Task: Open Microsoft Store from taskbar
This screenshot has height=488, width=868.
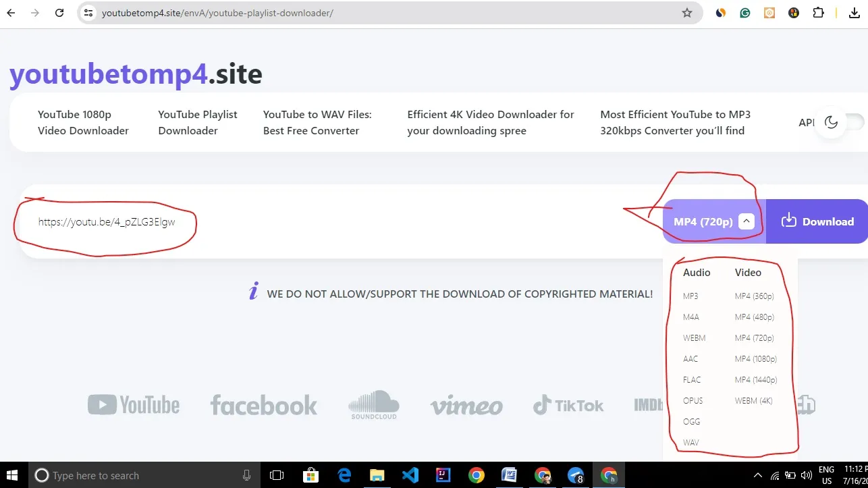Action: click(x=310, y=475)
